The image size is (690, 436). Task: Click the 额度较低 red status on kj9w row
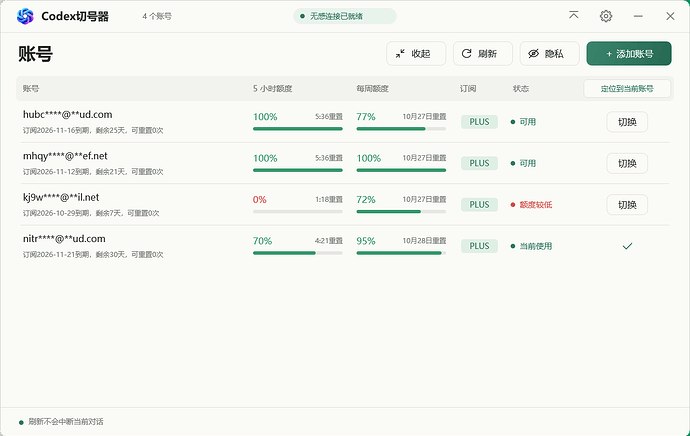pos(531,205)
